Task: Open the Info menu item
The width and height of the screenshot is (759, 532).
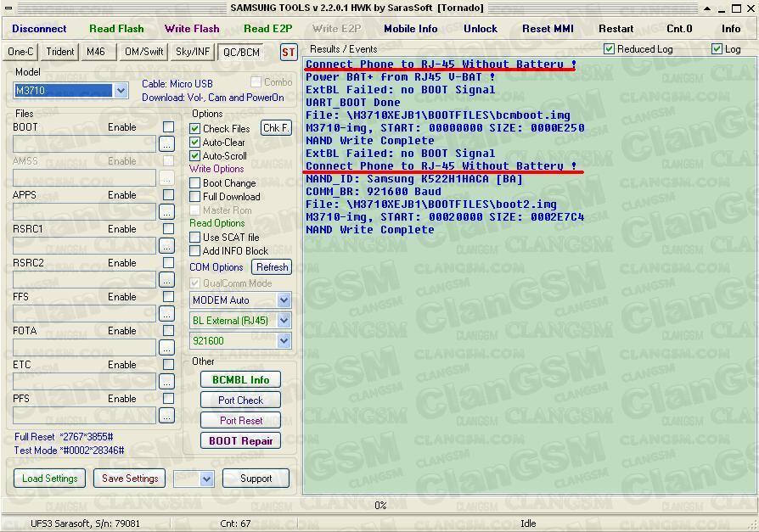Action: click(x=731, y=29)
